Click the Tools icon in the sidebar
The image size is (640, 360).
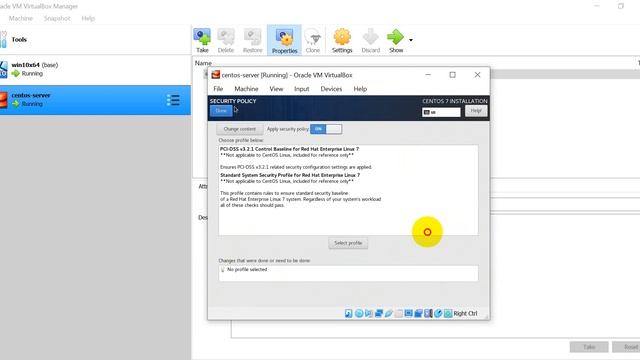point(3,40)
